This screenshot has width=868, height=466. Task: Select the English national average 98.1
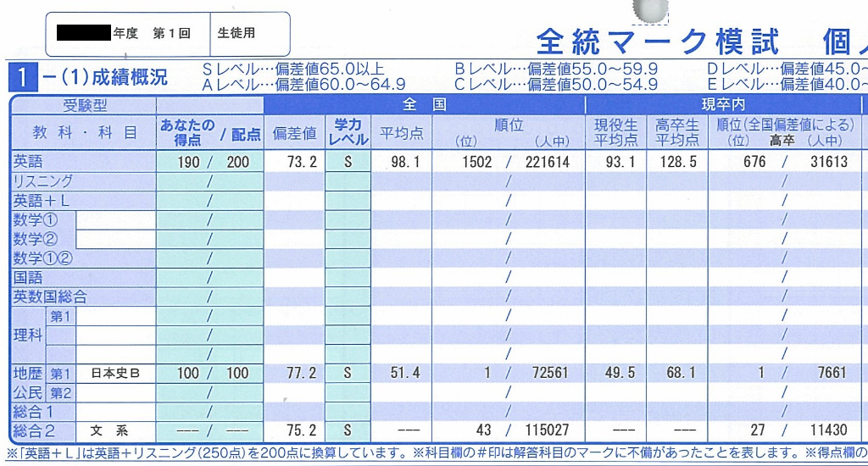pyautogui.click(x=405, y=162)
